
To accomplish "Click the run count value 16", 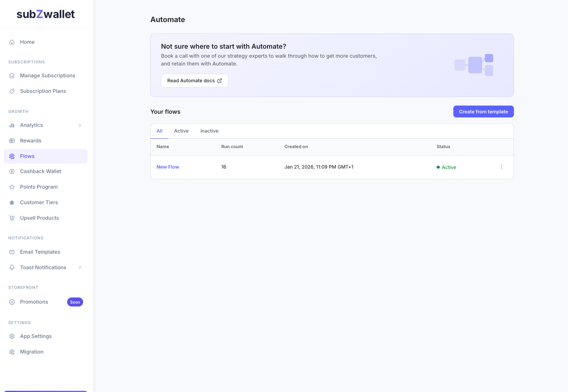I will 224,167.
